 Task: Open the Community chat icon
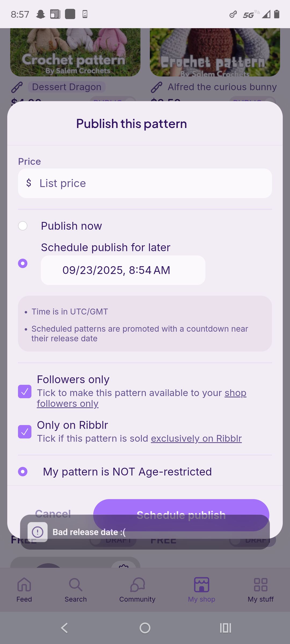137,585
